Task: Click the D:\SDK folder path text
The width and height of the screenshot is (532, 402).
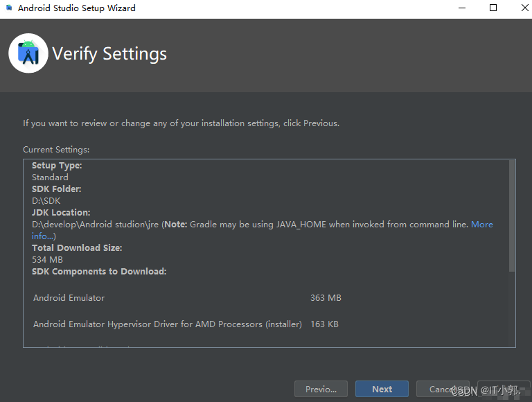Action: click(x=46, y=201)
